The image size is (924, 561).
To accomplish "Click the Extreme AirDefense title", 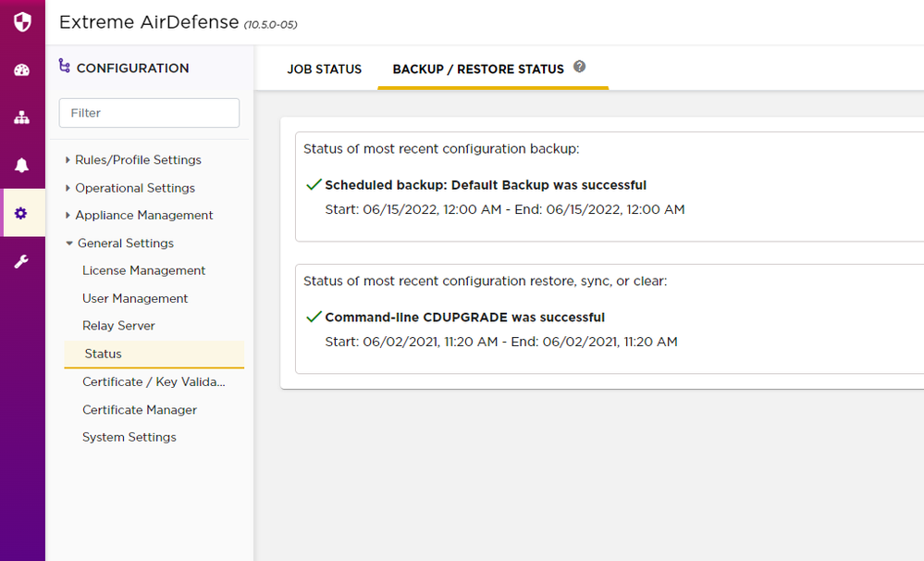I will pyautogui.click(x=149, y=22).
